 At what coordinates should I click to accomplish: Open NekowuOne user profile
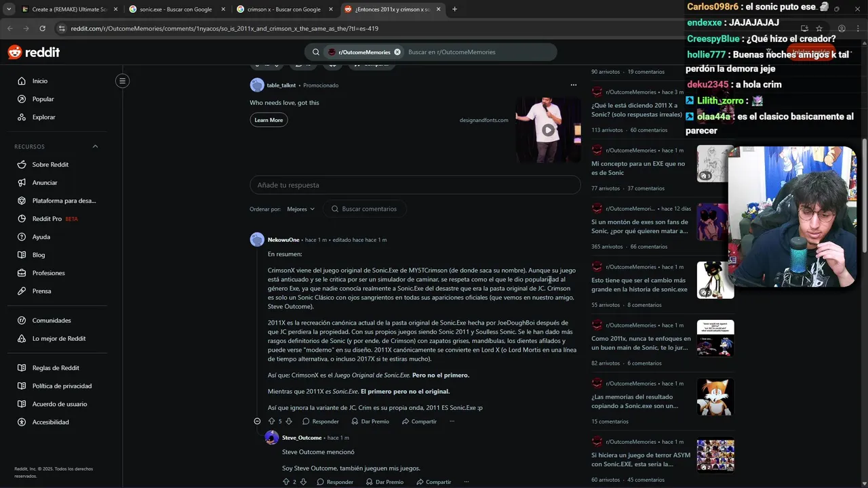(283, 240)
